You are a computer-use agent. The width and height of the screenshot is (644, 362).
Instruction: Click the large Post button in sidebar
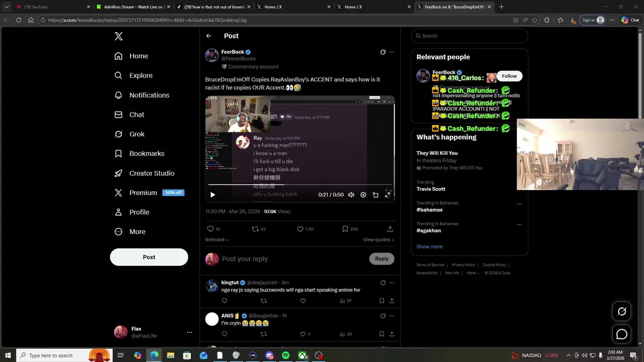pos(149,257)
